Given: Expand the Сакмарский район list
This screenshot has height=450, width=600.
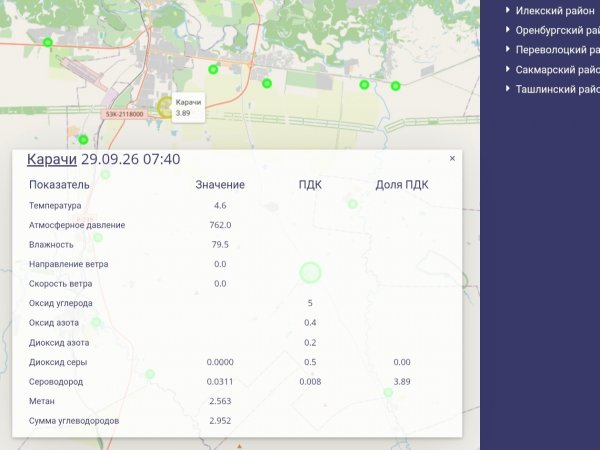Looking at the screenshot, I should point(507,69).
